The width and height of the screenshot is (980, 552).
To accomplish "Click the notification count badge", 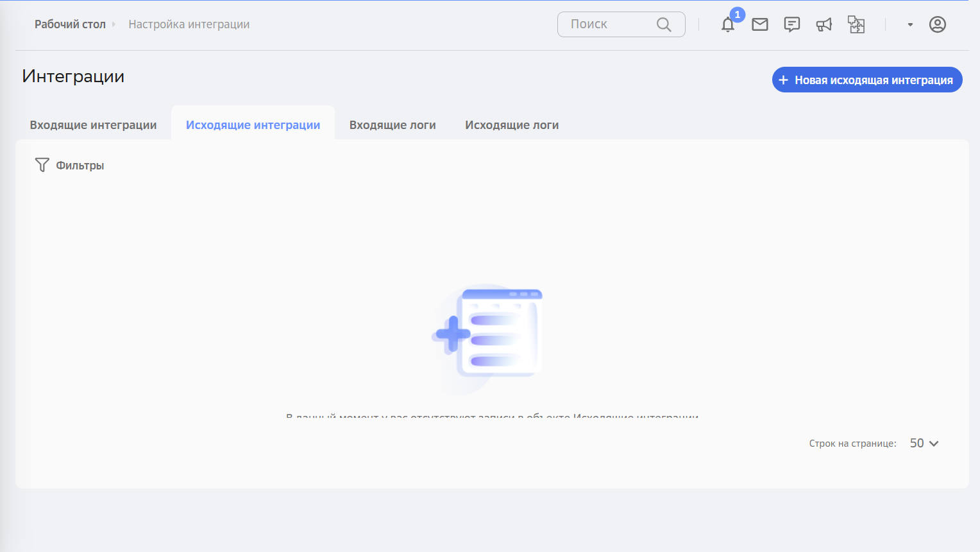I will 738,14.
